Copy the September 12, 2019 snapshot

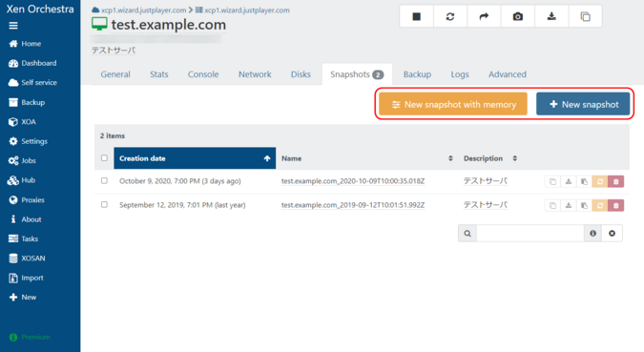pos(552,205)
